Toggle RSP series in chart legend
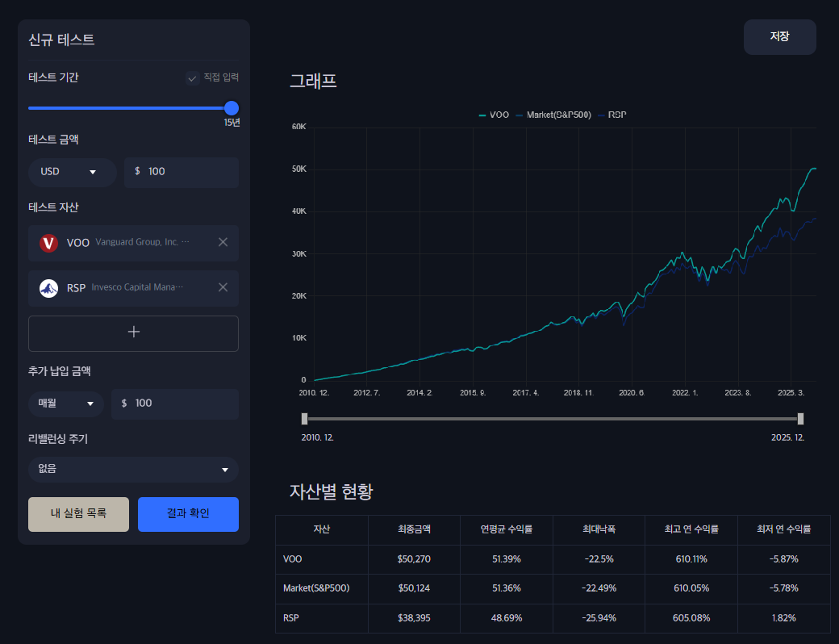The height and width of the screenshot is (644, 839). 612,115
